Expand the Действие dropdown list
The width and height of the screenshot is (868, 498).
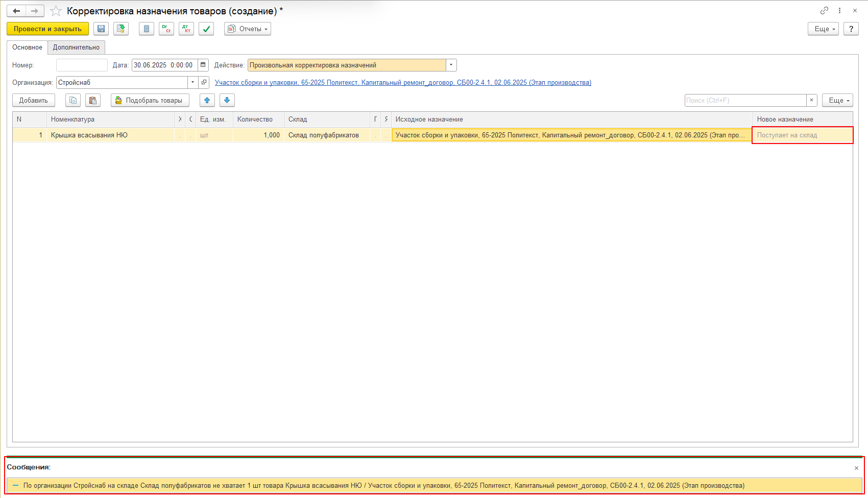click(x=451, y=65)
